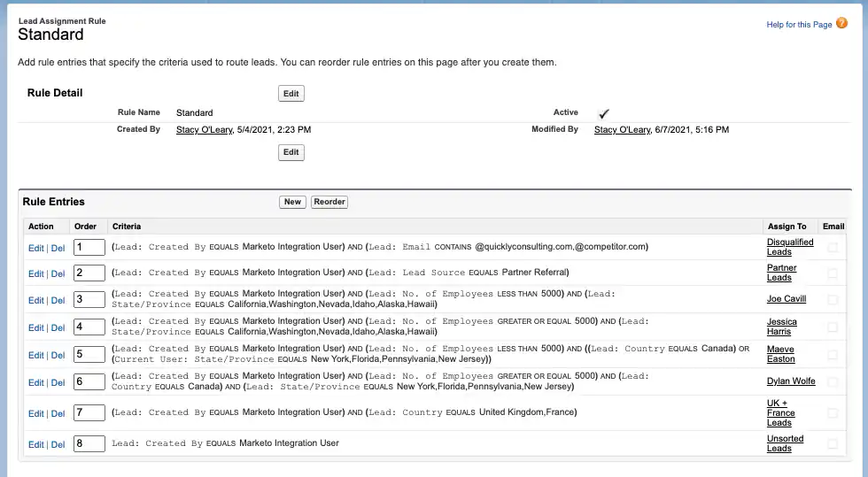The image size is (868, 477).
Task: Click the order field containing 1
Action: pyautogui.click(x=89, y=248)
